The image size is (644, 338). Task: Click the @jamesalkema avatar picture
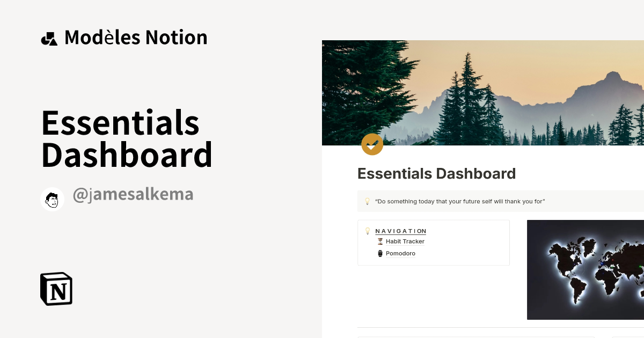(x=52, y=199)
